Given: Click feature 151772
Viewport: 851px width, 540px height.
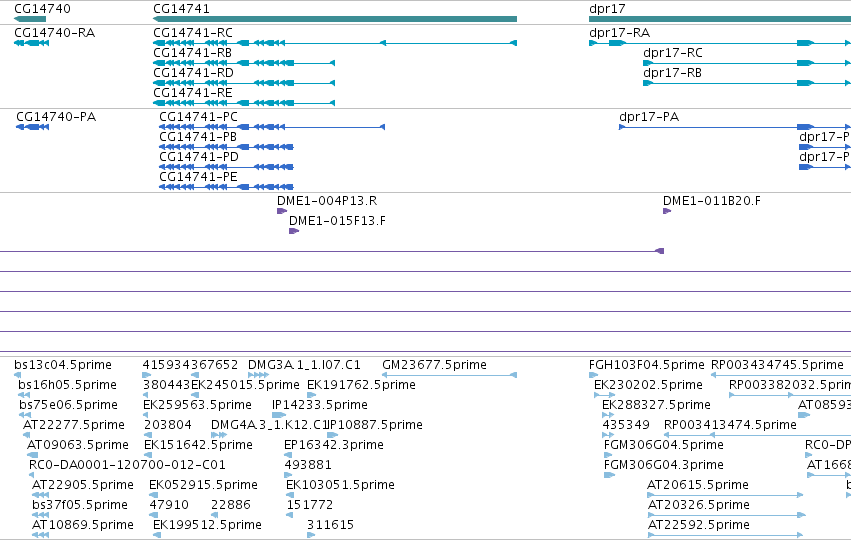Looking at the screenshot, I should 309,505.
